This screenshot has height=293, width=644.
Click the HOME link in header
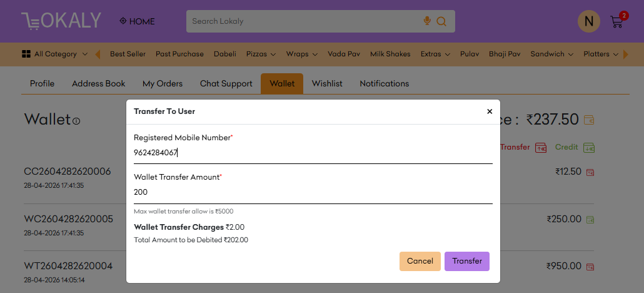pyautogui.click(x=142, y=21)
